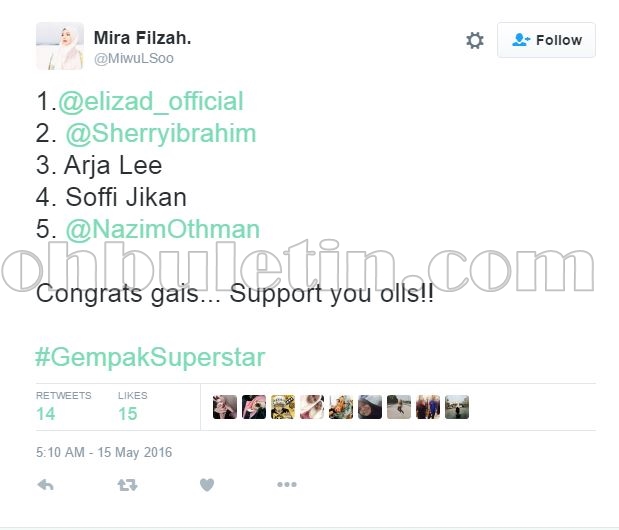This screenshot has height=530, width=619.
Task: Open the @elizad_official mention
Action: coord(150,101)
